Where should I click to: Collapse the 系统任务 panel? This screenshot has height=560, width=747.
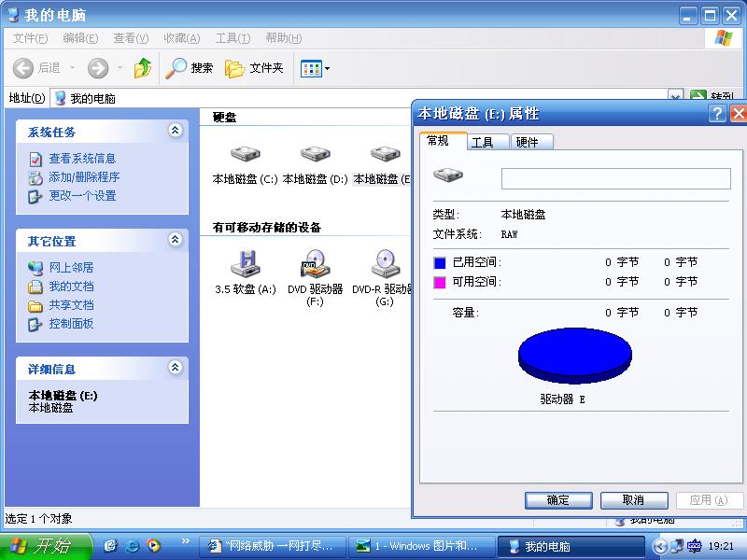coord(176,131)
